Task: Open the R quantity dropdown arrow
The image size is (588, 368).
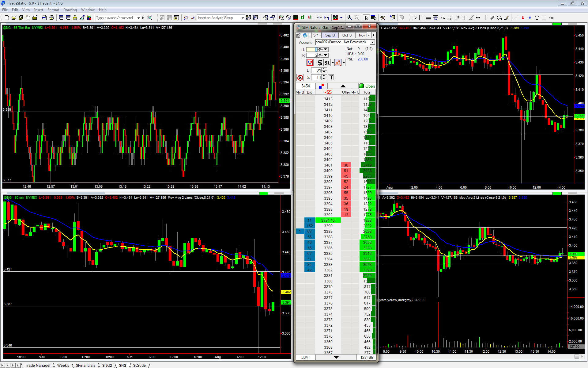Action: pyautogui.click(x=326, y=56)
